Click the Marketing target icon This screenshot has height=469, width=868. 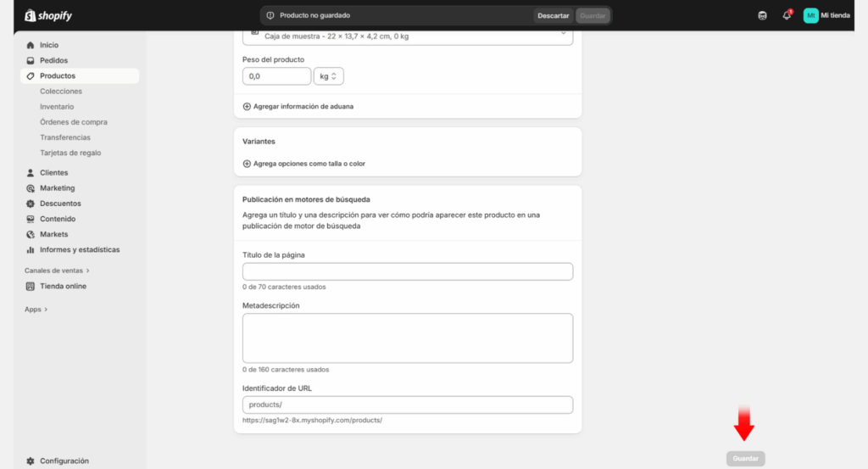pyautogui.click(x=31, y=188)
